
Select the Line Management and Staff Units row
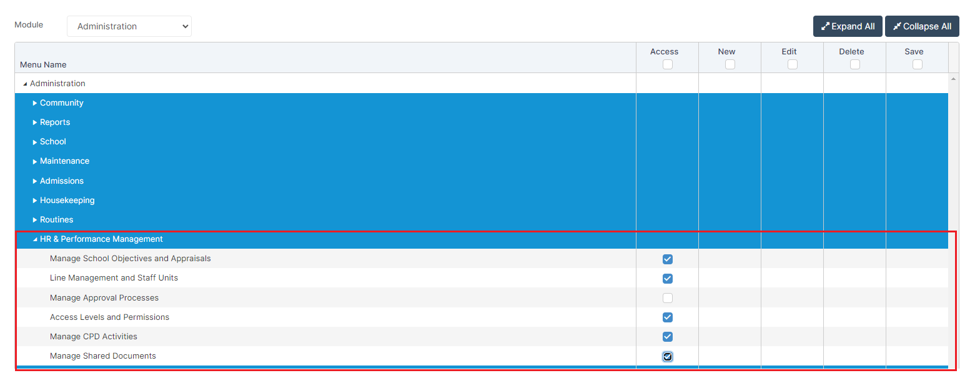pos(114,278)
